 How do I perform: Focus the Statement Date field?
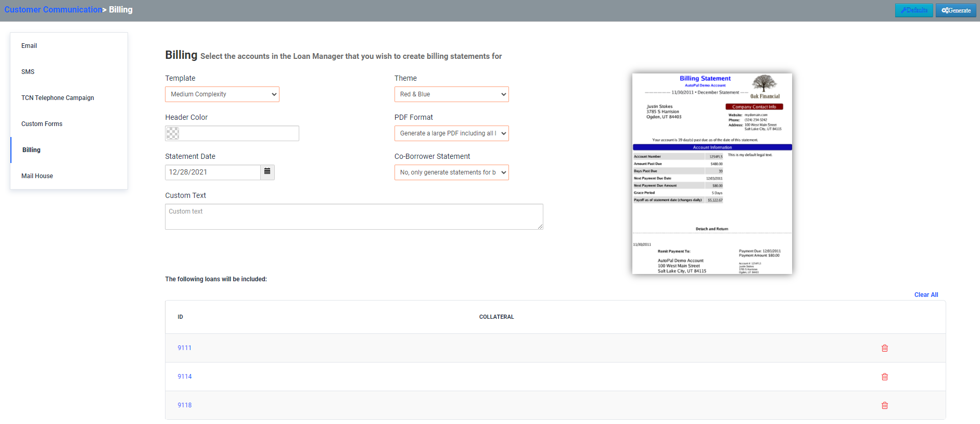point(213,172)
